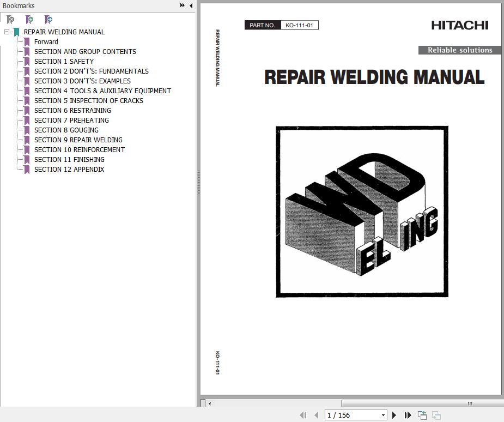The width and height of the screenshot is (504, 422).
Task: Open SECTION 11 FINISHING bookmark
Action: click(x=69, y=160)
